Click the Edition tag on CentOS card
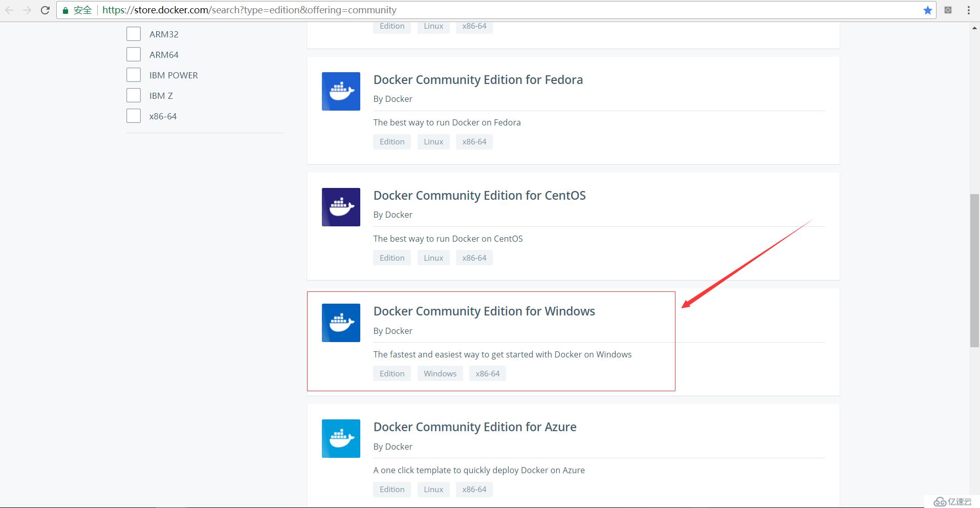980x508 pixels. tap(392, 258)
